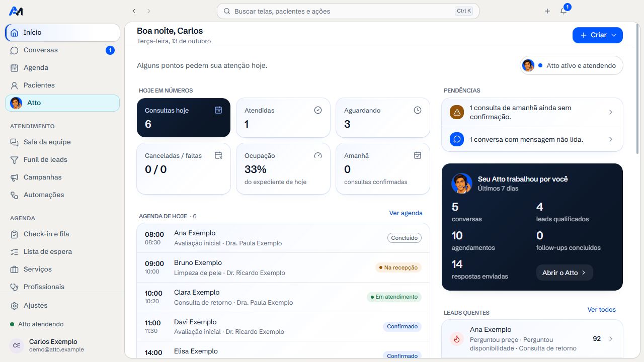Select Bruno Exemplo 09:00 appointment row
The width and height of the screenshot is (644, 362).
[x=283, y=267]
